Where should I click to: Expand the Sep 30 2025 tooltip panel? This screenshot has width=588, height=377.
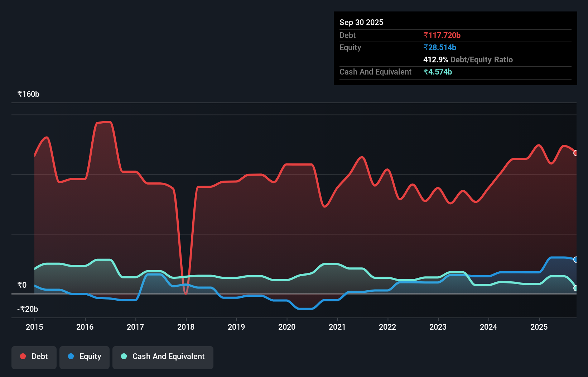click(361, 22)
